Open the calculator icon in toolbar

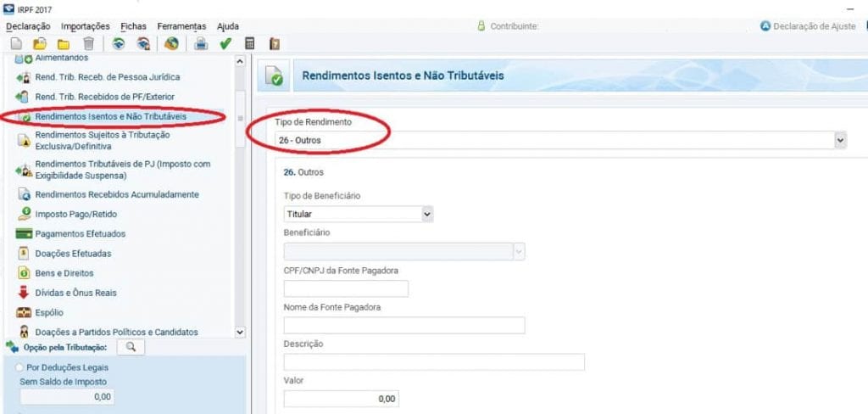249,43
